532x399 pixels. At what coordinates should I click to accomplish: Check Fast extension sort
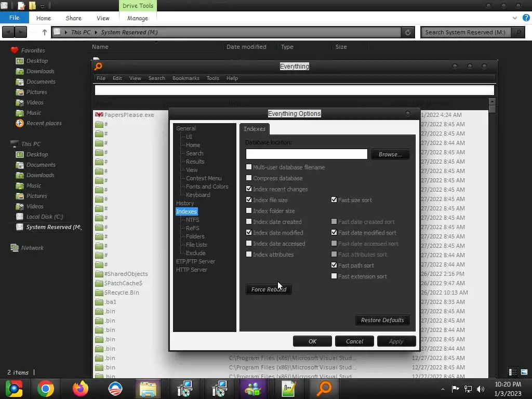coord(334,276)
